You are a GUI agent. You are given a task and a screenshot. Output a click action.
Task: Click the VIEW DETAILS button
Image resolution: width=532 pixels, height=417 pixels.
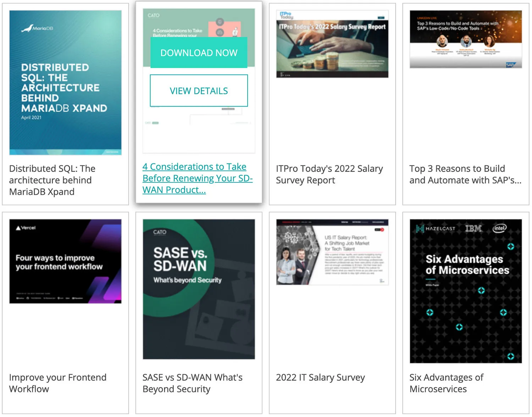[x=199, y=91]
